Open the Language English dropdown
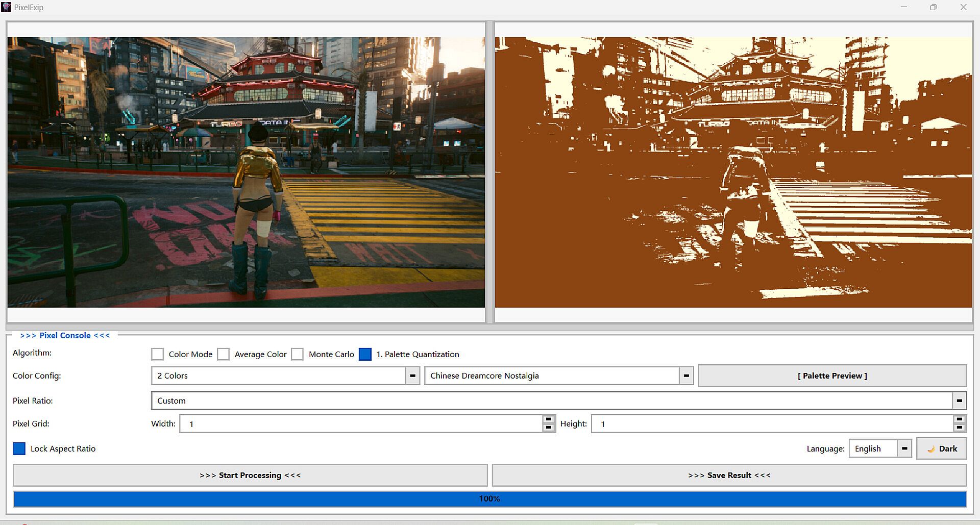This screenshot has width=980, height=525. click(904, 448)
